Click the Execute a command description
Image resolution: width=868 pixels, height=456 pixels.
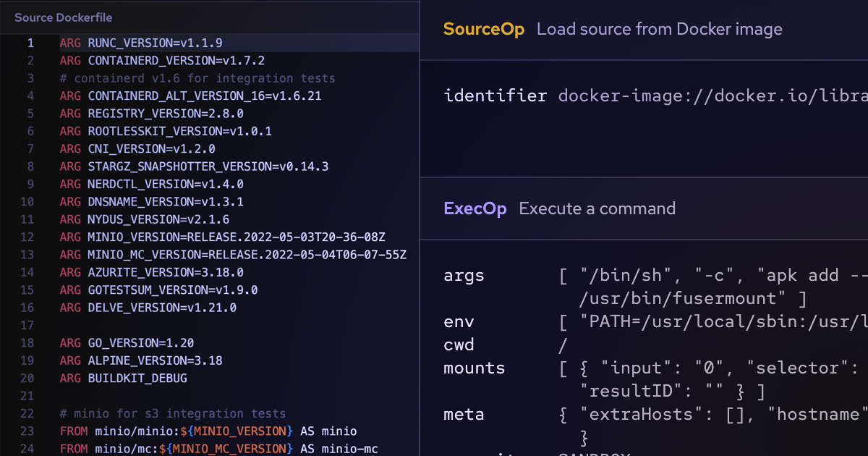pyautogui.click(x=597, y=208)
